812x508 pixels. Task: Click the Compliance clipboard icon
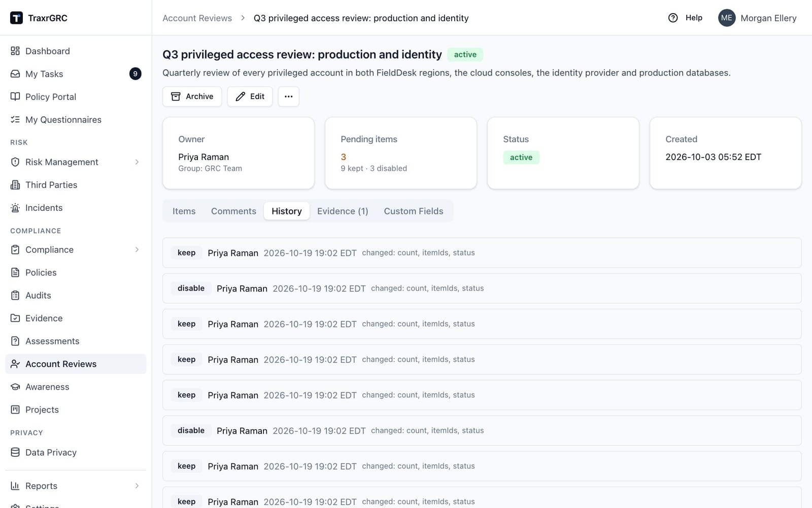pos(15,249)
